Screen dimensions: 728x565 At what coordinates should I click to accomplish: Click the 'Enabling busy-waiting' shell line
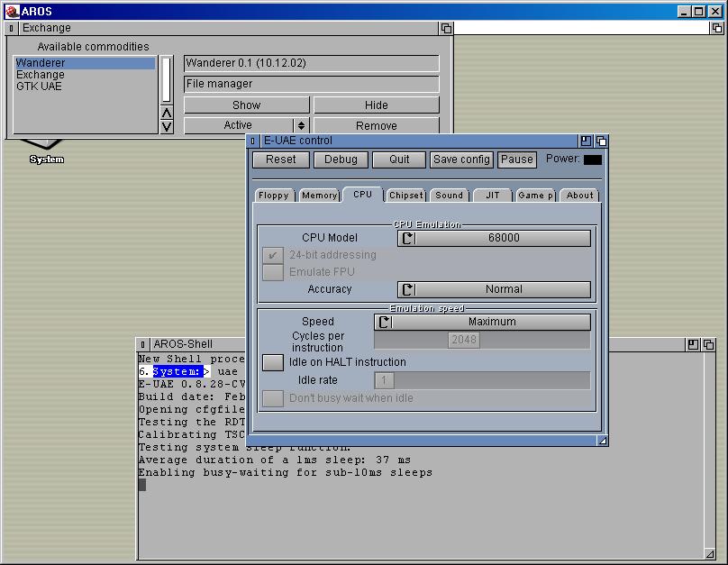(x=286, y=472)
